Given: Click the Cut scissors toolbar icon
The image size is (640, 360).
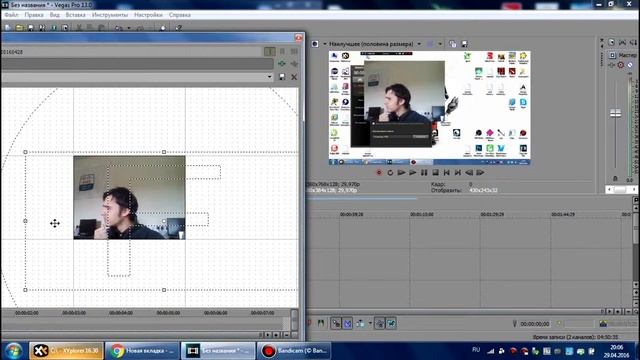Looking at the screenshot, I should [79, 28].
